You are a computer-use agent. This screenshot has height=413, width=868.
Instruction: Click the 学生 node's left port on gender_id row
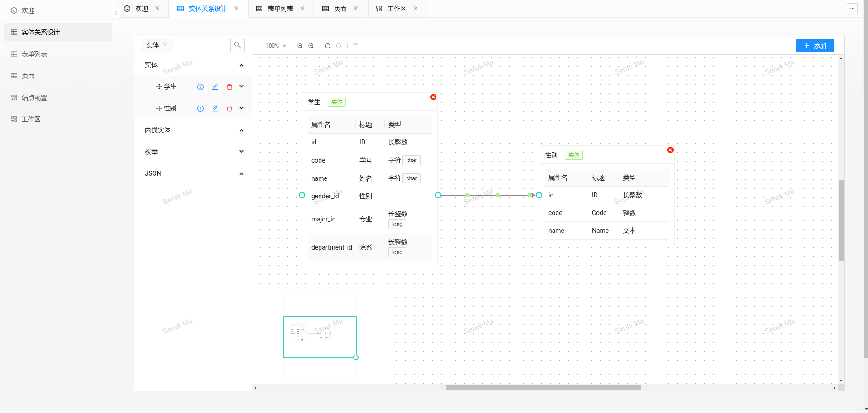302,195
